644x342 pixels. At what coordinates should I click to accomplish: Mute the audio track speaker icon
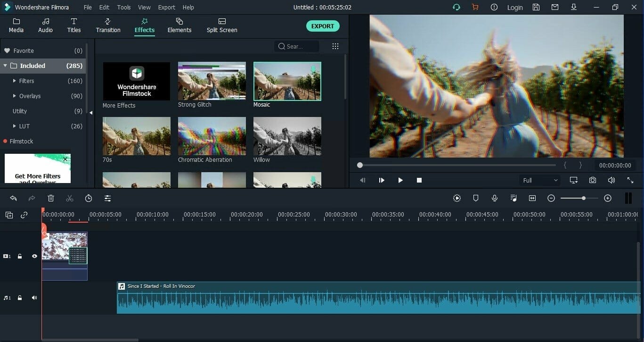34,298
